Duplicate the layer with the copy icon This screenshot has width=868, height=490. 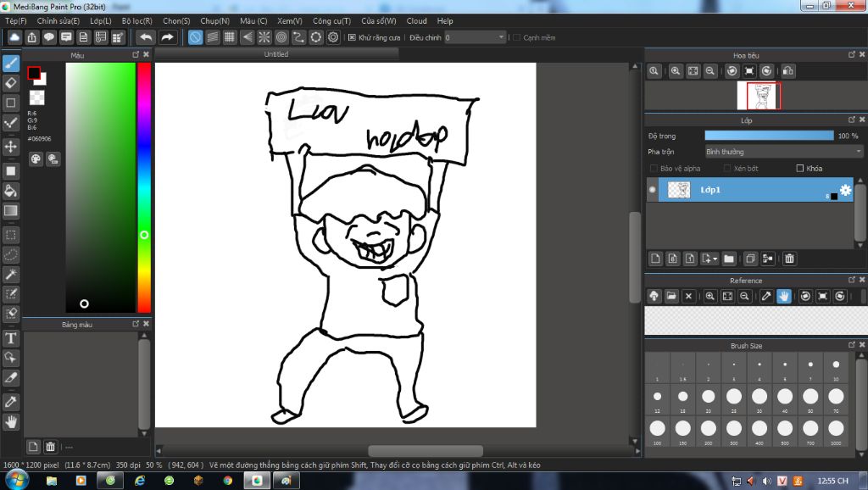750,259
